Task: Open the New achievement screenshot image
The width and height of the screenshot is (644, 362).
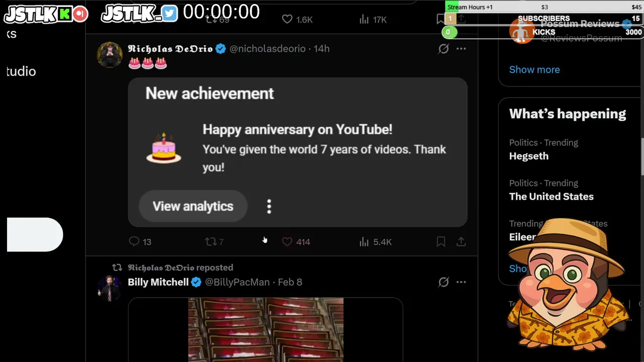Action: tap(298, 152)
